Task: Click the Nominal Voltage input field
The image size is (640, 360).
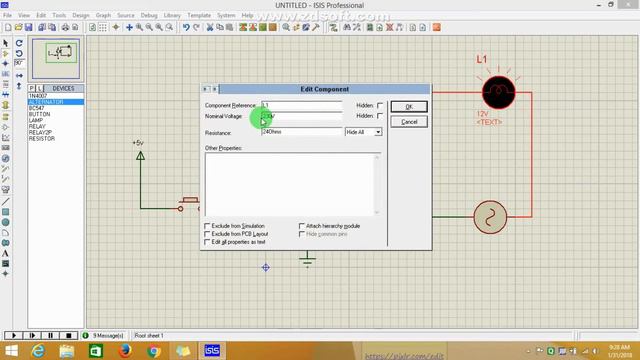Action: click(x=302, y=116)
